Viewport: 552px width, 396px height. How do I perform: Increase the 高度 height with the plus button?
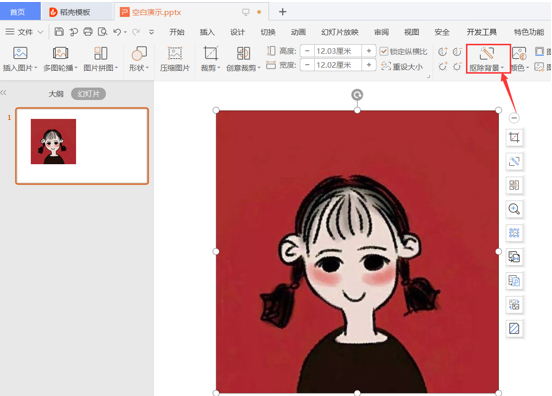[x=369, y=51]
